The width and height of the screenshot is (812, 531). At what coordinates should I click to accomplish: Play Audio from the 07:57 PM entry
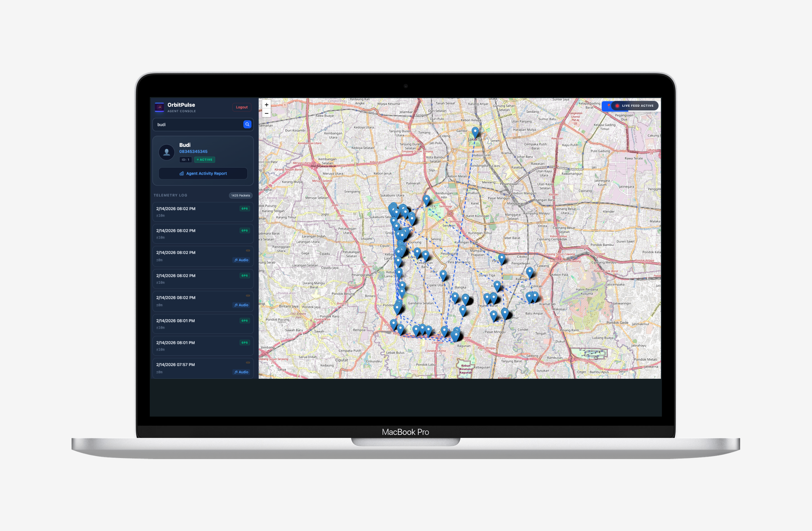click(241, 372)
